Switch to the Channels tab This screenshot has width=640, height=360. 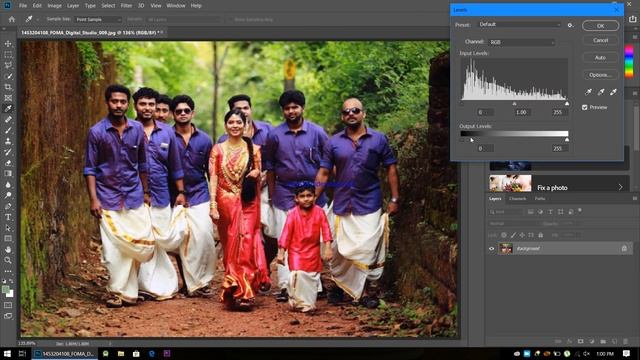tap(518, 198)
